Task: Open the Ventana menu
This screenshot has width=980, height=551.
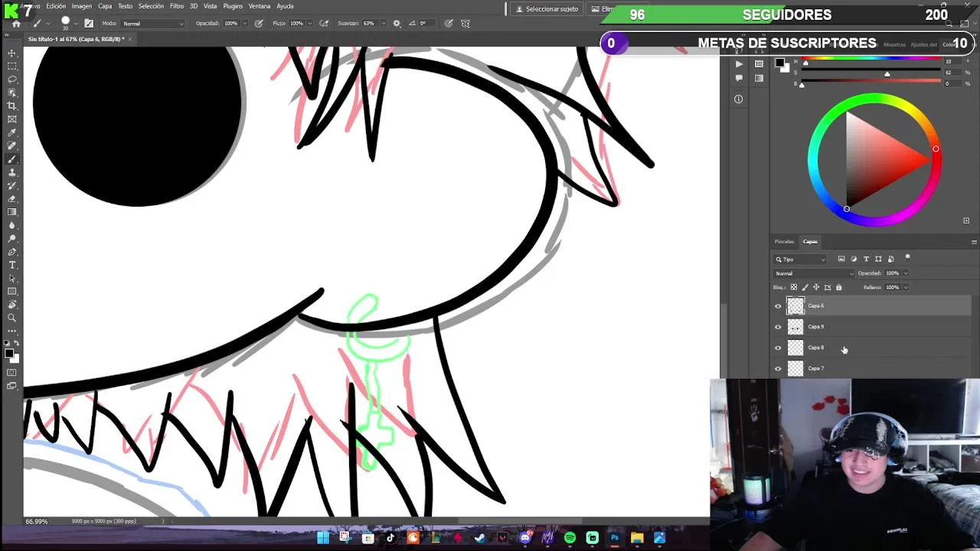Action: point(260,6)
